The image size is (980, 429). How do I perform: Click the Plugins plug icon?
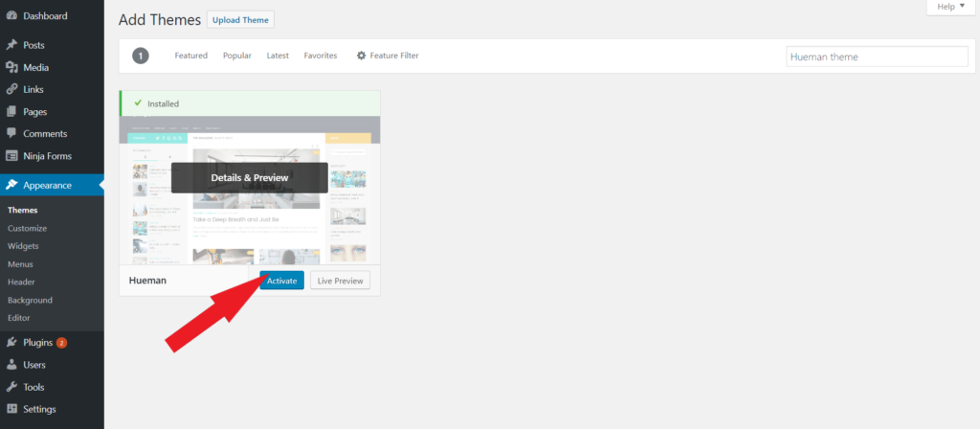point(11,343)
